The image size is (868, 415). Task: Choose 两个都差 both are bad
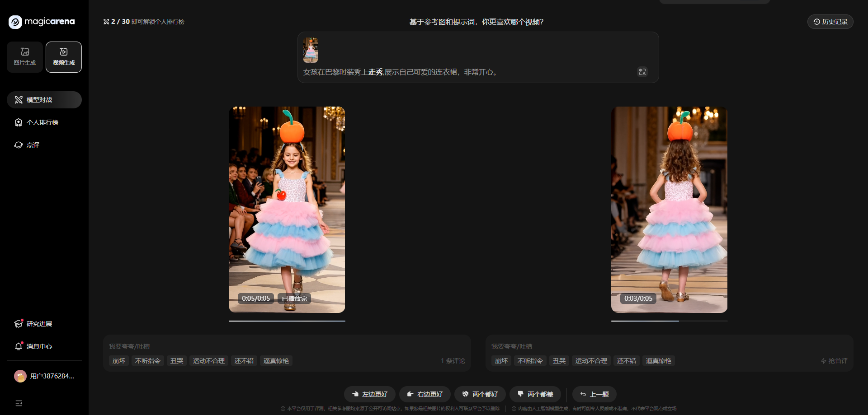(535, 394)
